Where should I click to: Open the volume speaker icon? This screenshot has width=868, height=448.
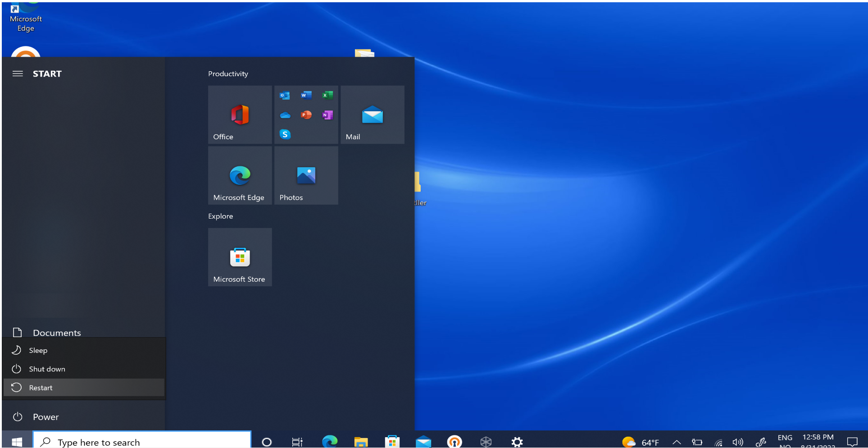[738, 442]
